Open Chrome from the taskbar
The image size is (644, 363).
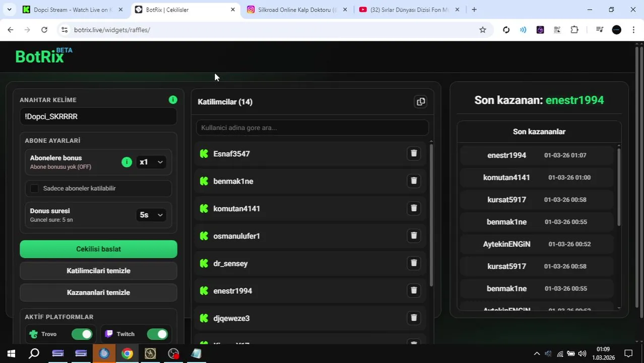(x=127, y=353)
